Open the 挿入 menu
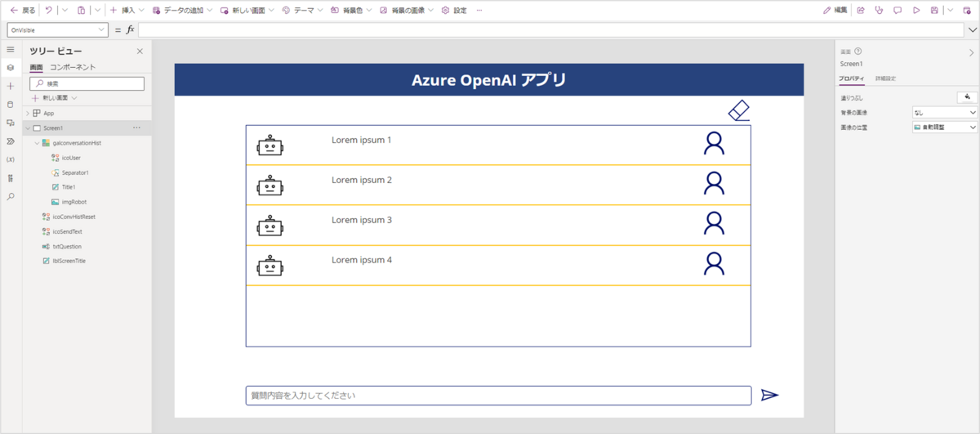This screenshot has height=434, width=980. click(127, 10)
